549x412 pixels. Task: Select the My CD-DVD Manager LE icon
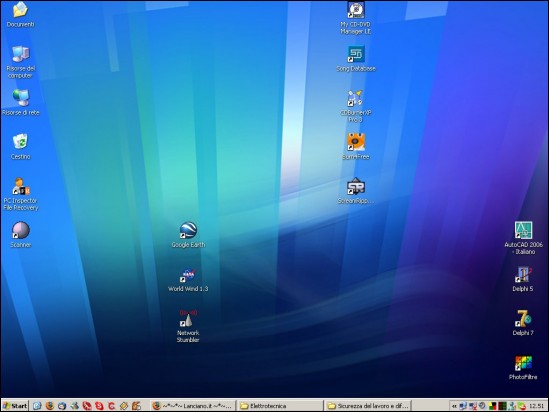[356, 18]
